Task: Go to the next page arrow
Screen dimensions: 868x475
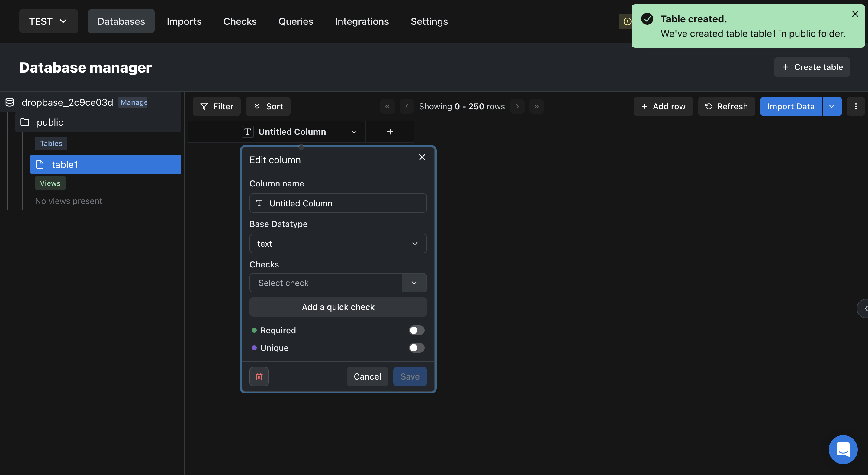Action: (x=517, y=107)
